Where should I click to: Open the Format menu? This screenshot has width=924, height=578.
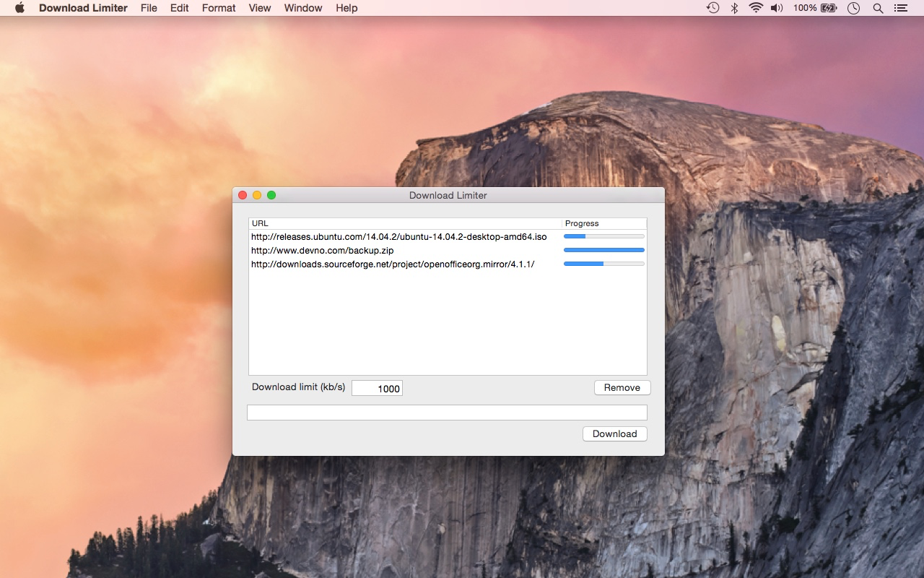coord(219,8)
